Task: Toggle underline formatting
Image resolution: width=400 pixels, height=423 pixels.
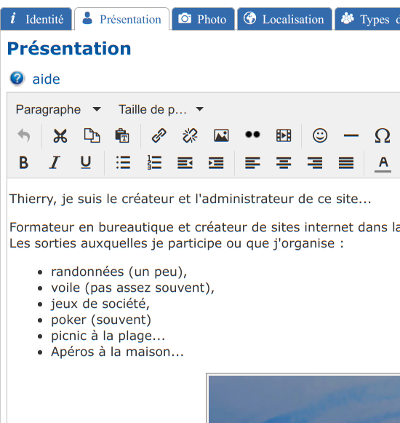Action: coord(86,163)
